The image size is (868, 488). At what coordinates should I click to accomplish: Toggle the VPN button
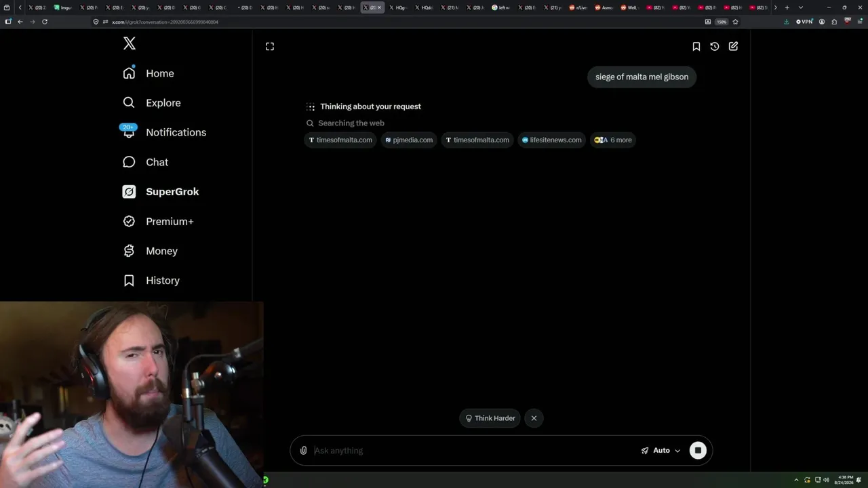(804, 22)
